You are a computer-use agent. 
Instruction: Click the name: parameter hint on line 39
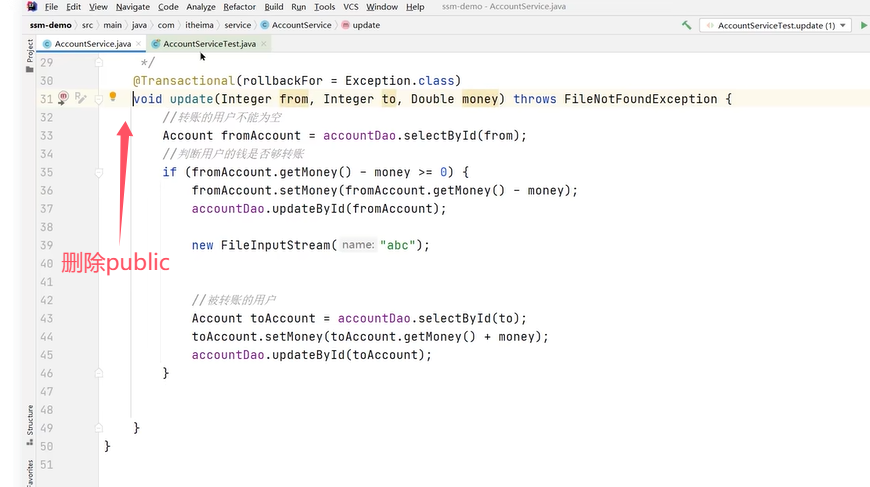coord(358,245)
